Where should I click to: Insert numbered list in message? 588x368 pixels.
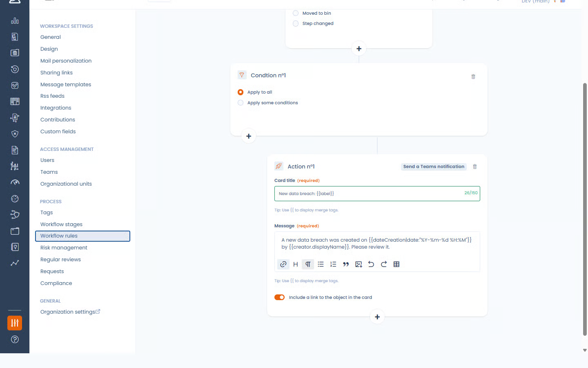tap(333, 264)
